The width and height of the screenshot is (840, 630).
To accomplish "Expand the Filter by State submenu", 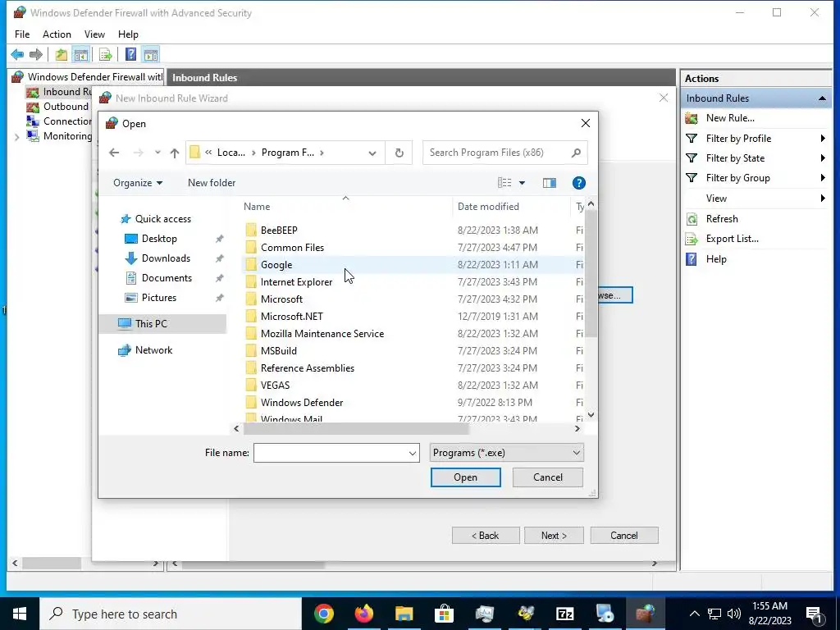I will (822, 158).
